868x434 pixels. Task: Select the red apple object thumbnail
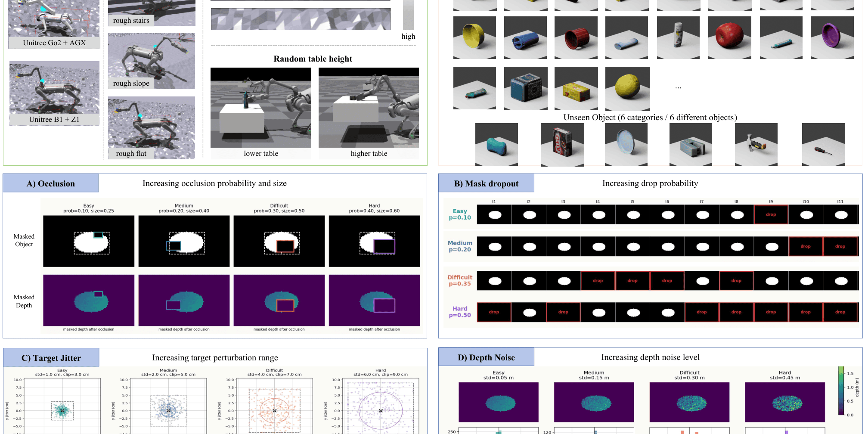729,37
